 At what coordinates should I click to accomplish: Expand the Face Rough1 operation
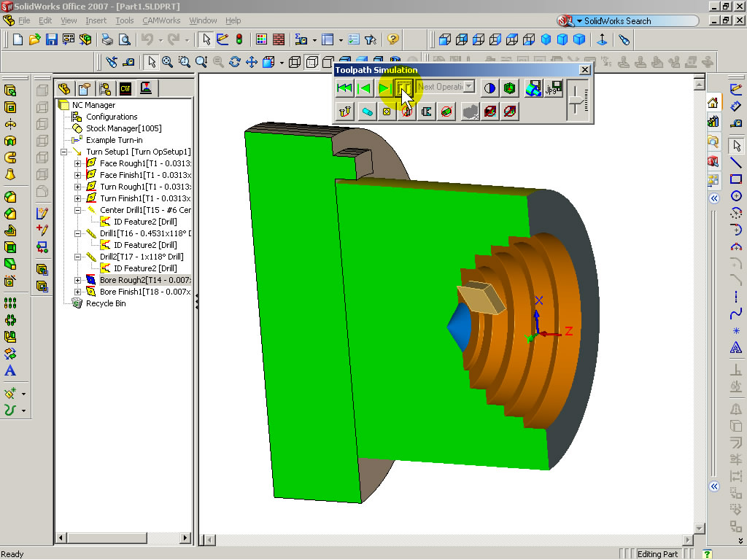(77, 163)
